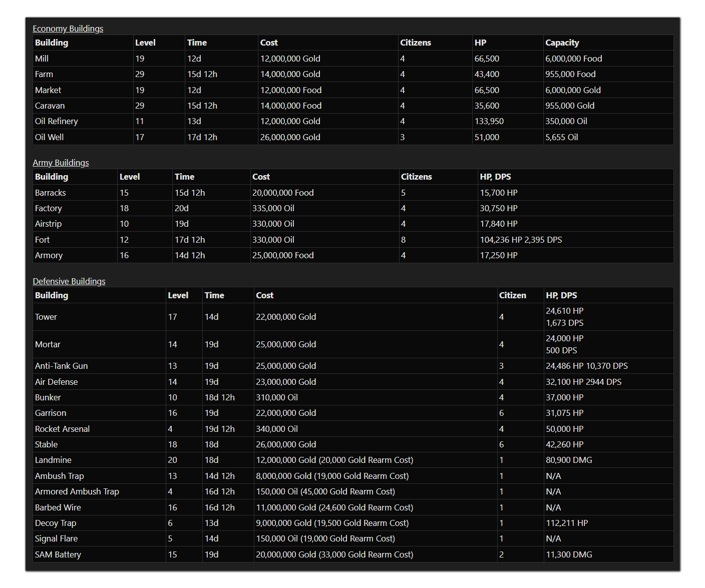Select the Capacity column header
Screen dimensions: 705x588
[x=608, y=43]
